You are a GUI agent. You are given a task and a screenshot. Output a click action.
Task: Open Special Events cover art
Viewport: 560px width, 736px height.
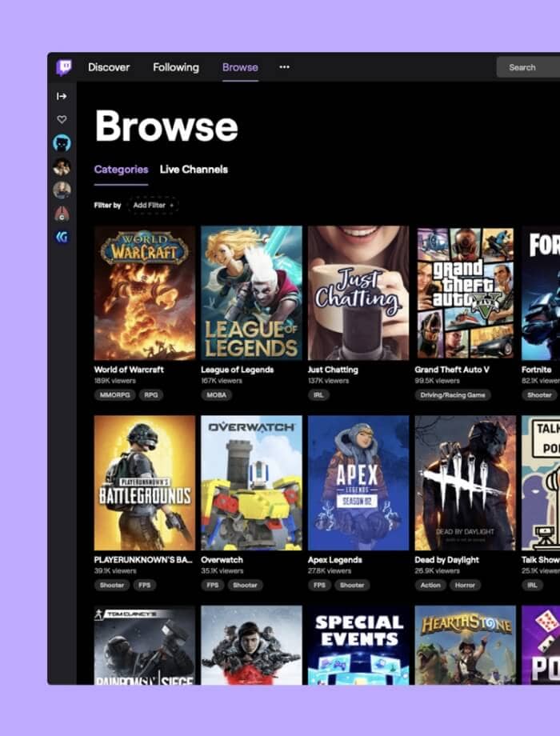358,645
